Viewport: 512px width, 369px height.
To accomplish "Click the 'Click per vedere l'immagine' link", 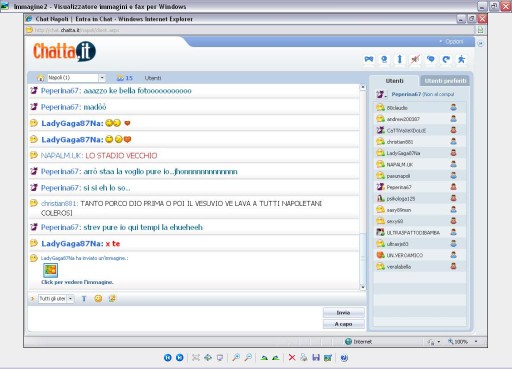I will [77, 282].
